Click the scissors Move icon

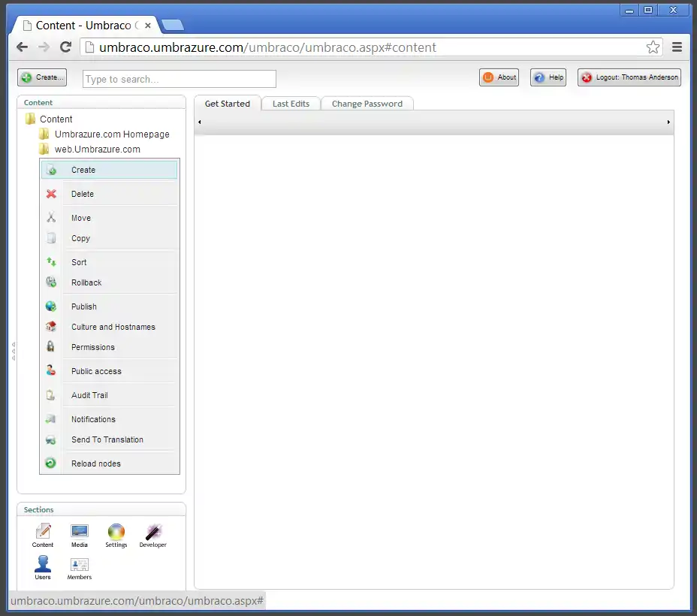51,218
